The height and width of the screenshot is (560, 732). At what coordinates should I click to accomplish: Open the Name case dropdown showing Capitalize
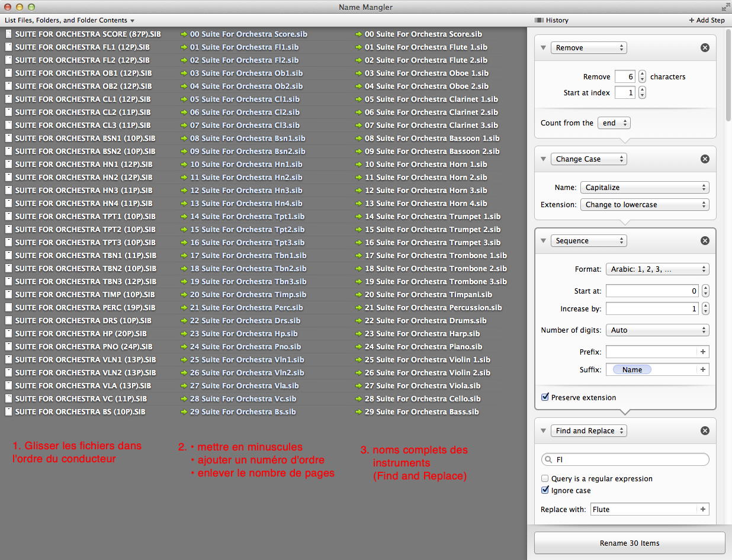click(644, 188)
